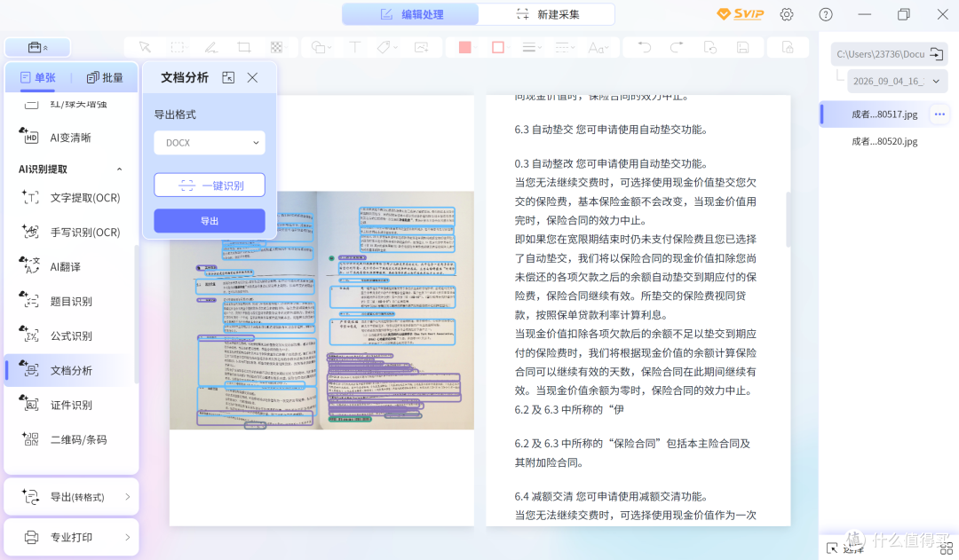The height and width of the screenshot is (560, 959).
Task: Click the SVIP membership badge
Action: 741,14
